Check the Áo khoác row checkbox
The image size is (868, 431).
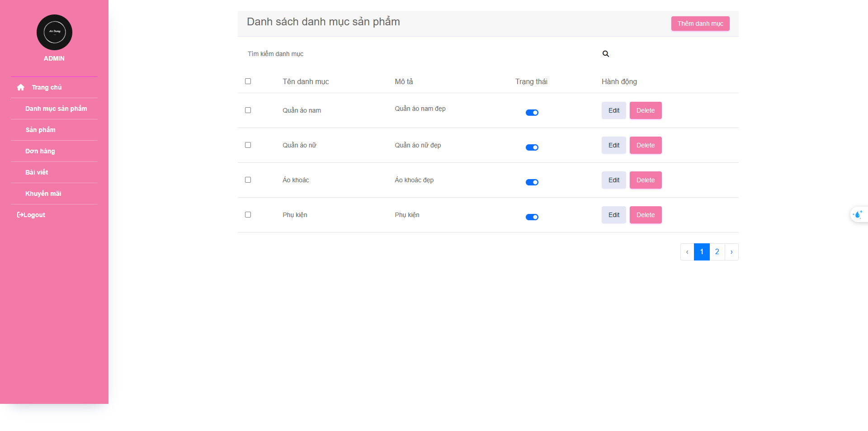click(x=248, y=180)
